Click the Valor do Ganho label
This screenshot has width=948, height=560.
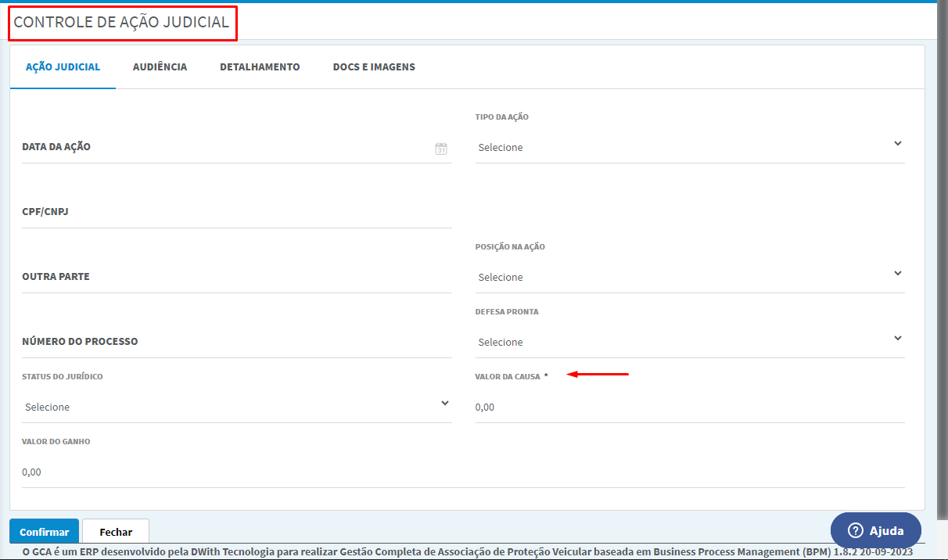[x=56, y=442]
